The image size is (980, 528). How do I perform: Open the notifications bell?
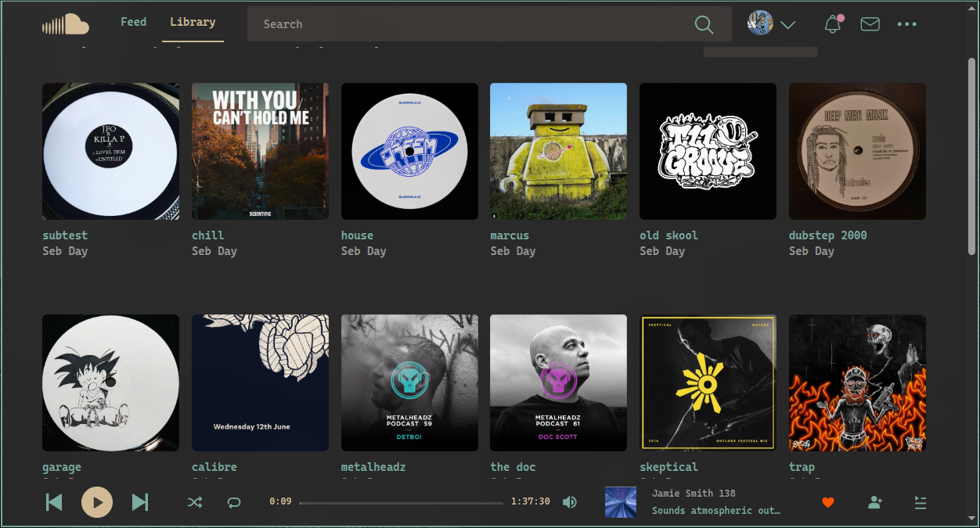(x=833, y=24)
